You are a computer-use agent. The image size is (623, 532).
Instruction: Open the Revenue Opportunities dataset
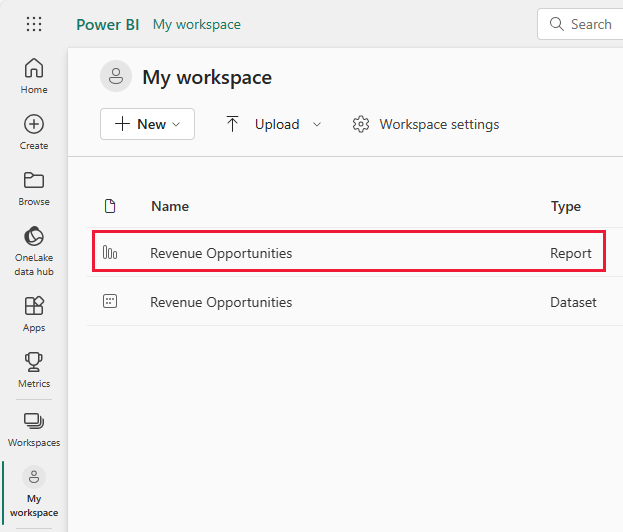[221, 302]
